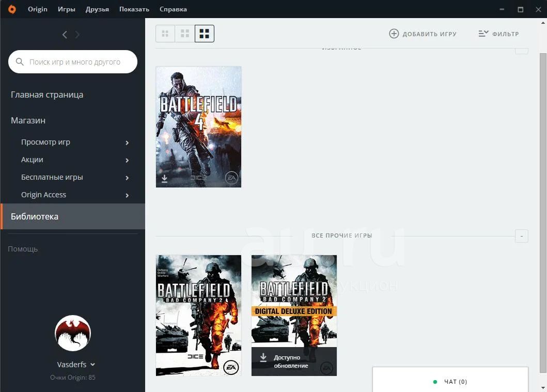Open the Помощь link
Viewport: 547px width, 392px height.
23,249
